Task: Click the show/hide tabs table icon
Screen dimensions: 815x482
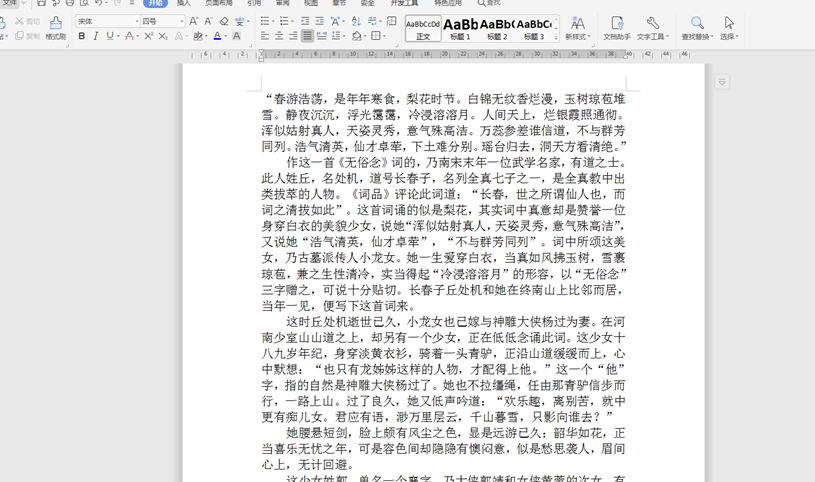Action: 391,21
